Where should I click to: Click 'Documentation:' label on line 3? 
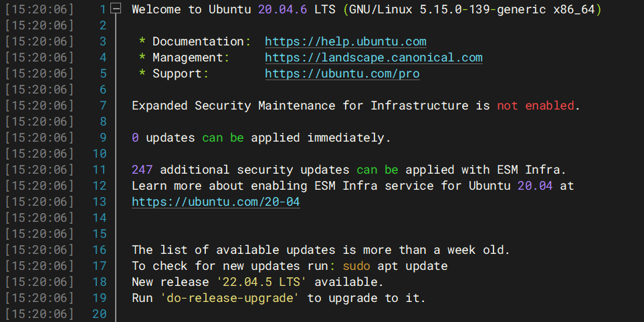201,41
